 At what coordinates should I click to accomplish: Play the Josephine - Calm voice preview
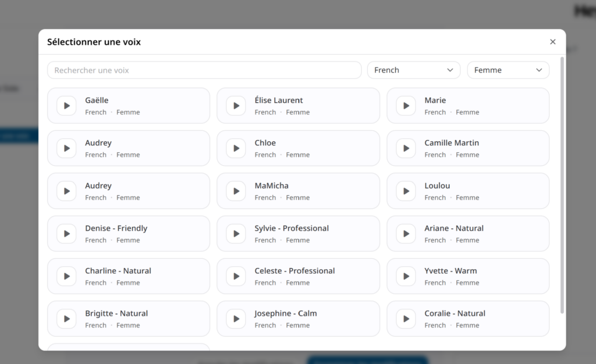click(x=236, y=319)
